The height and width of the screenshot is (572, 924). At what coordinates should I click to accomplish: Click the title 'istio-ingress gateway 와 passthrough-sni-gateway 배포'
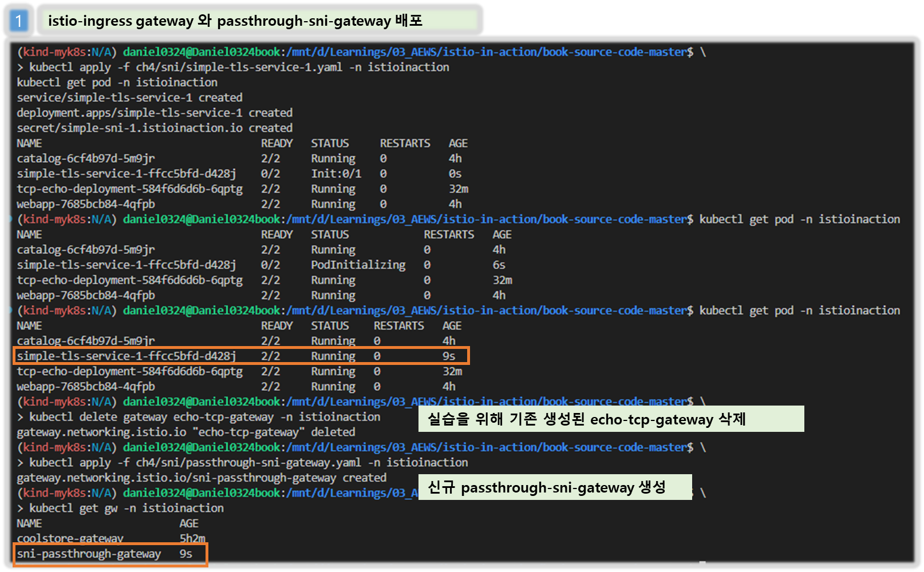coord(235,21)
